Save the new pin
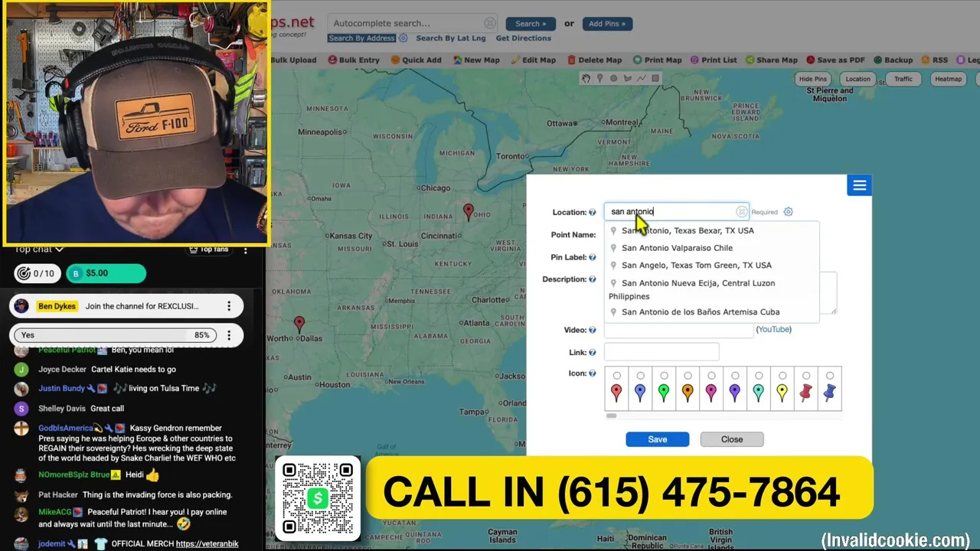The height and width of the screenshot is (551, 980). coord(657,439)
